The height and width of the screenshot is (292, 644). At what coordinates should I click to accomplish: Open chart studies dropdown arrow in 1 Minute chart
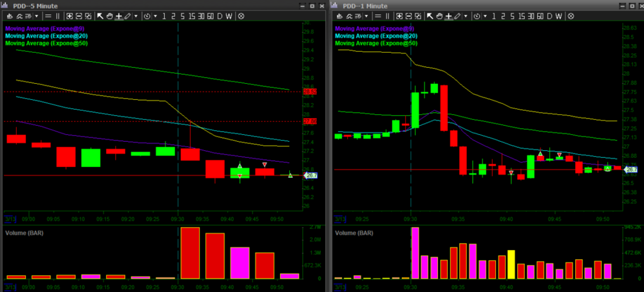[x=366, y=15]
